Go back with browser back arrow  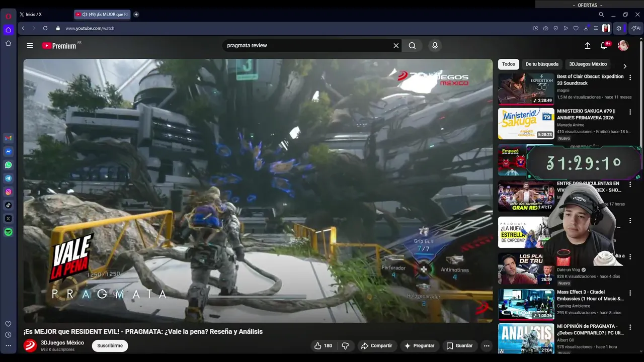pyautogui.click(x=23, y=28)
